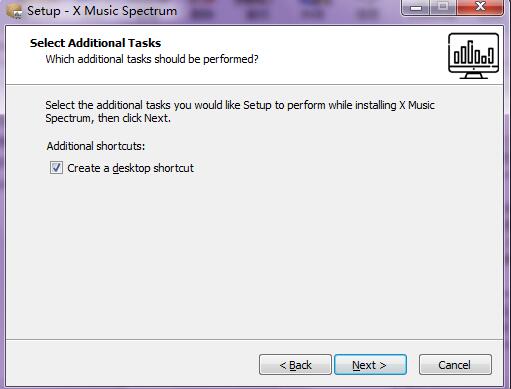
Task: Click the greyed-out maximize button
Action: pyautogui.click(x=443, y=7)
